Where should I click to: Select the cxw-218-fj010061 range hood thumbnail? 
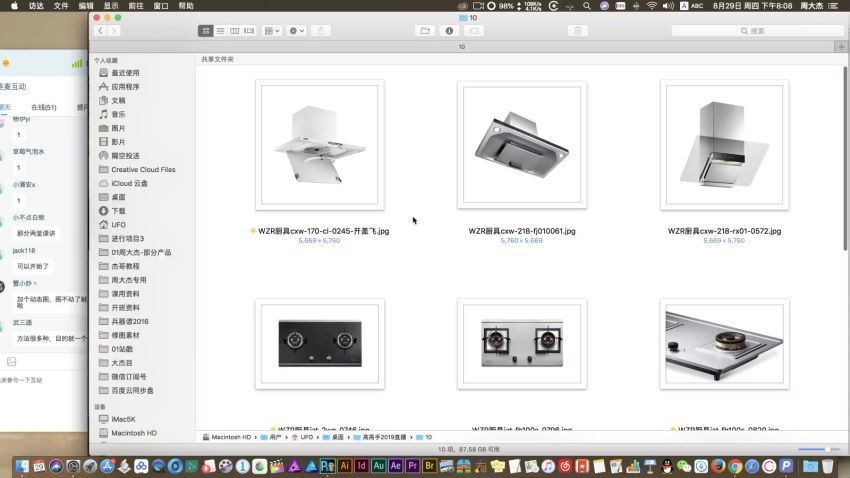click(x=522, y=145)
